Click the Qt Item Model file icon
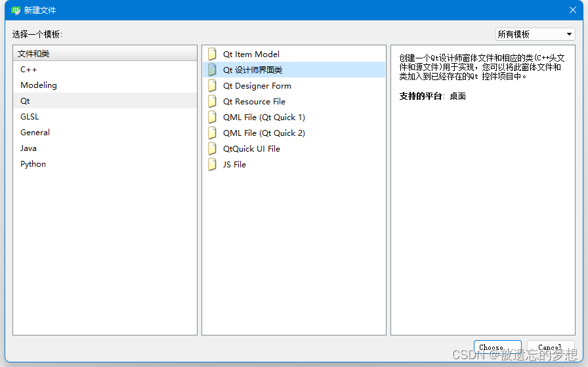Viewport: 588px width, 367px height. (x=212, y=54)
